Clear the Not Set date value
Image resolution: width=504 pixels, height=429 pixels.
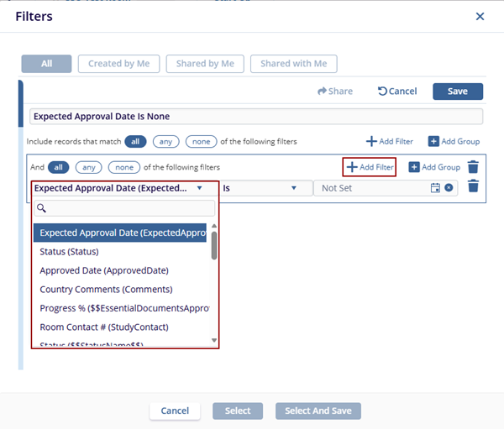(449, 188)
